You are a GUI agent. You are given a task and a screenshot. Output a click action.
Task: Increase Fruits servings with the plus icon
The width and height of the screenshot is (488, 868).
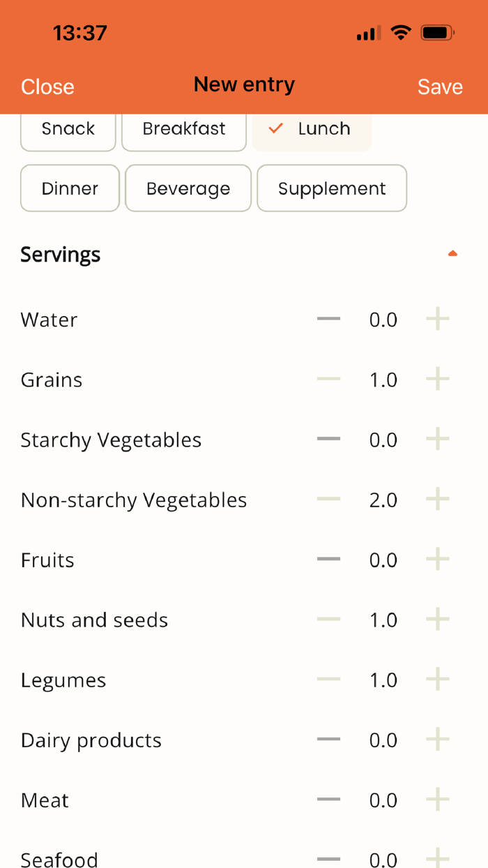pos(438,559)
